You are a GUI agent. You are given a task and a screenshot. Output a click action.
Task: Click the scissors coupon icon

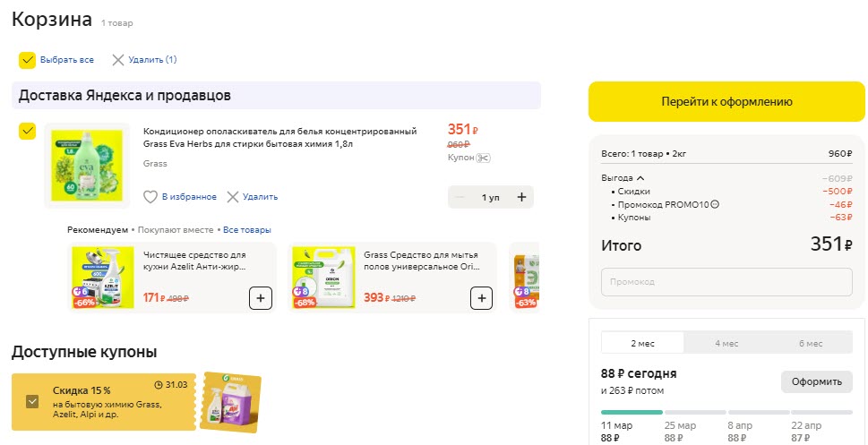click(485, 158)
